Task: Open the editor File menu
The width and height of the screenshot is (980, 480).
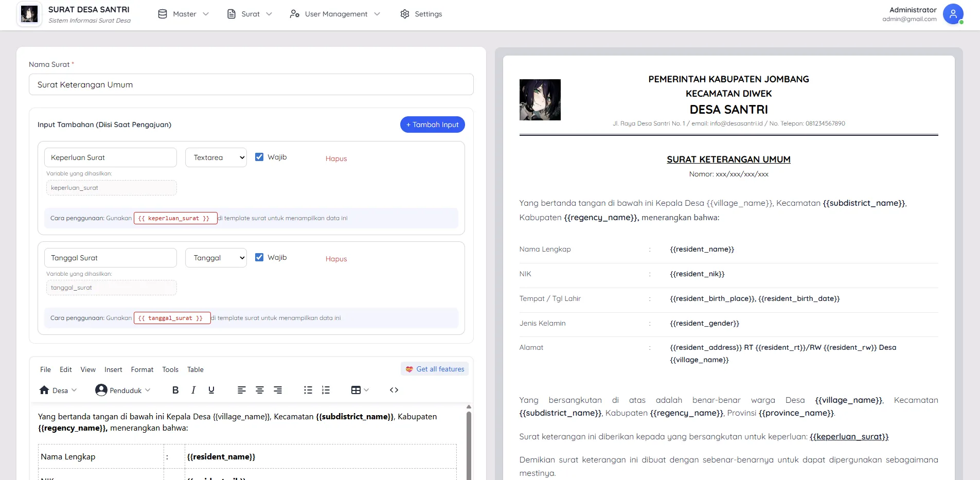Action: [x=45, y=369]
